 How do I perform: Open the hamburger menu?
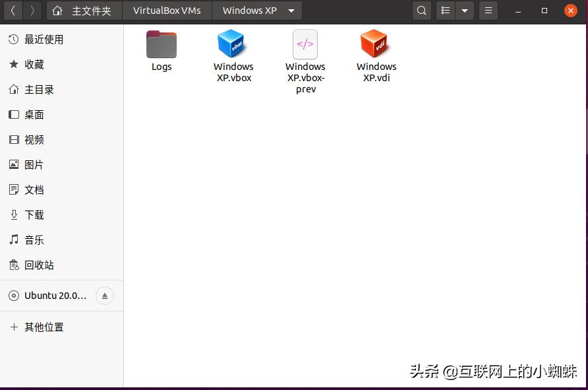488,11
